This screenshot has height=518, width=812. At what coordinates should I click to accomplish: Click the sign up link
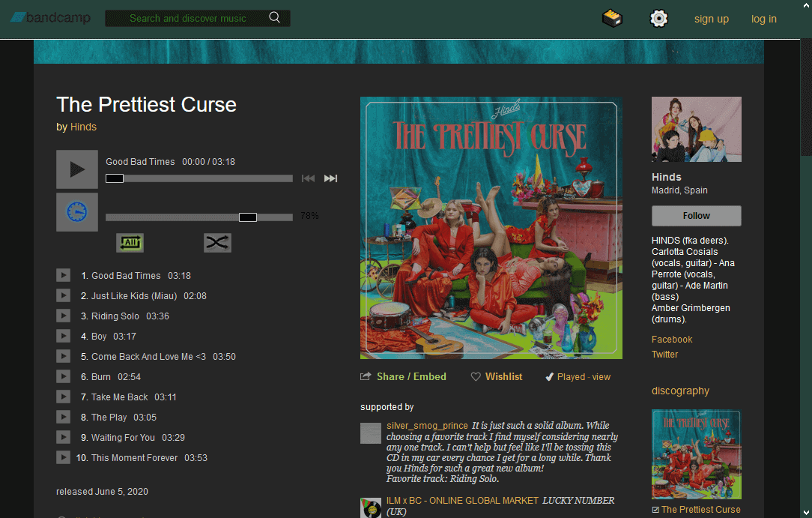click(x=711, y=19)
